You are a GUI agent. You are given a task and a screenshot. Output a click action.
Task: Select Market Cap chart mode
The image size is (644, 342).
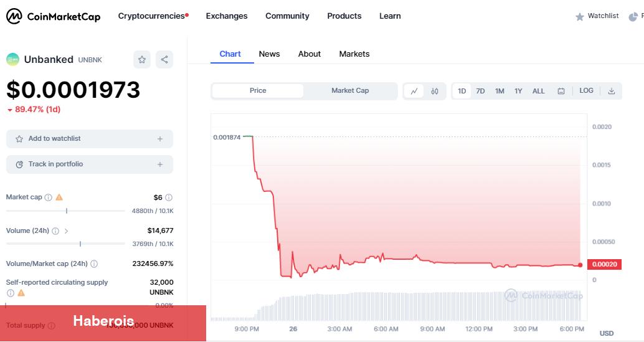pyautogui.click(x=350, y=91)
